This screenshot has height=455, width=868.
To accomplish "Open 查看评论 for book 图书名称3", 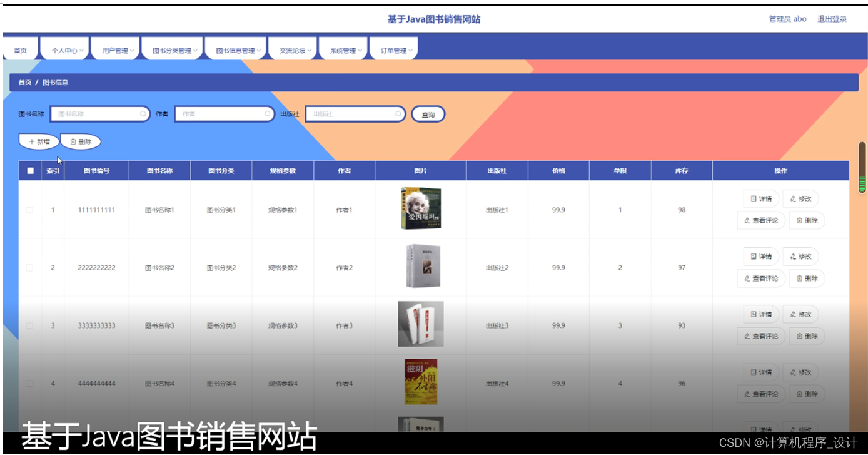I will 760,336.
